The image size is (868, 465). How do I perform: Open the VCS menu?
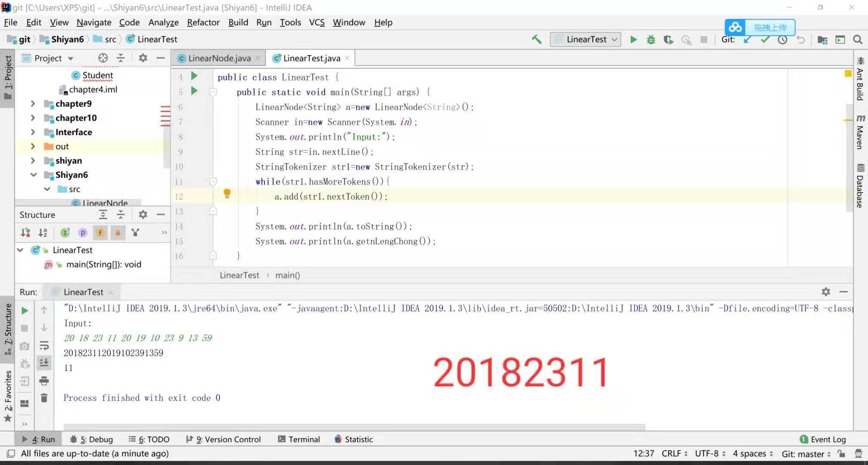[x=317, y=22]
